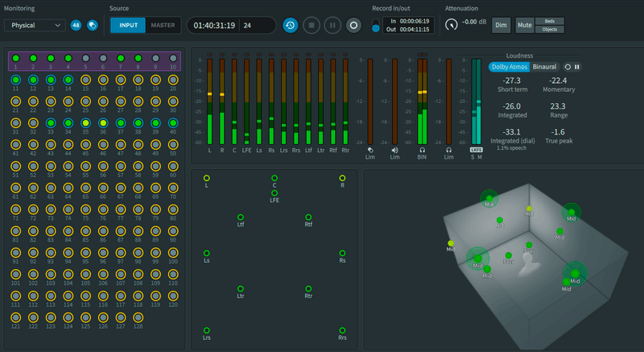The image size is (644, 352).
Task: Click the LKFS badge under the meter
Action: tap(477, 150)
